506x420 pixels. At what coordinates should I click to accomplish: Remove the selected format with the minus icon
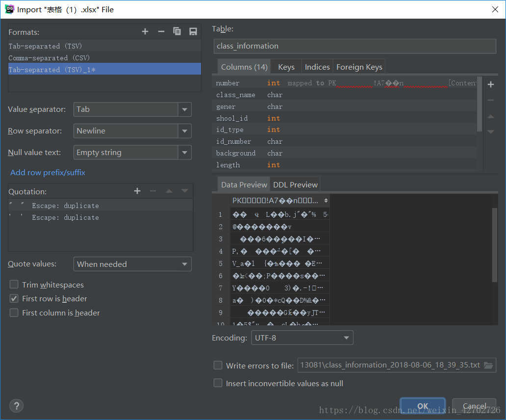[x=161, y=31]
